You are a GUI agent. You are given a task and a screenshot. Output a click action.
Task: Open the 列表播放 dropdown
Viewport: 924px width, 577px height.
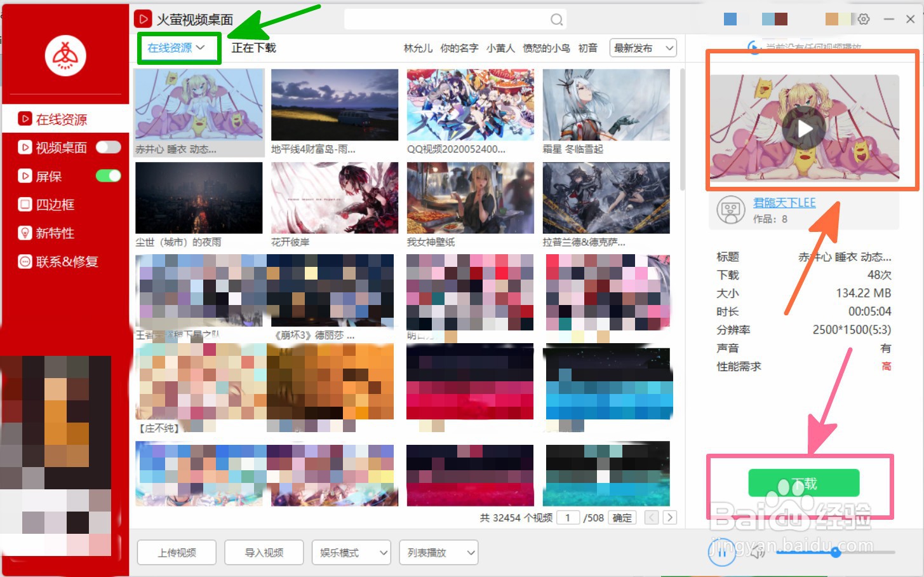tap(438, 553)
